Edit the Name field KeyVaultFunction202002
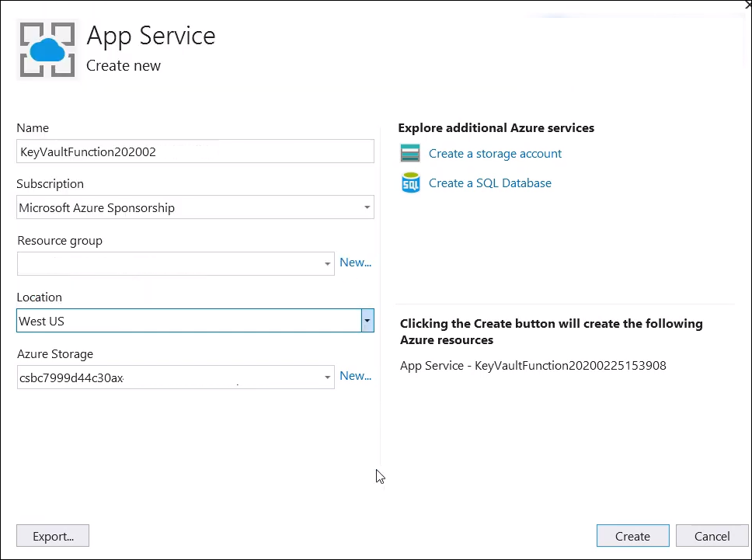 click(x=195, y=151)
